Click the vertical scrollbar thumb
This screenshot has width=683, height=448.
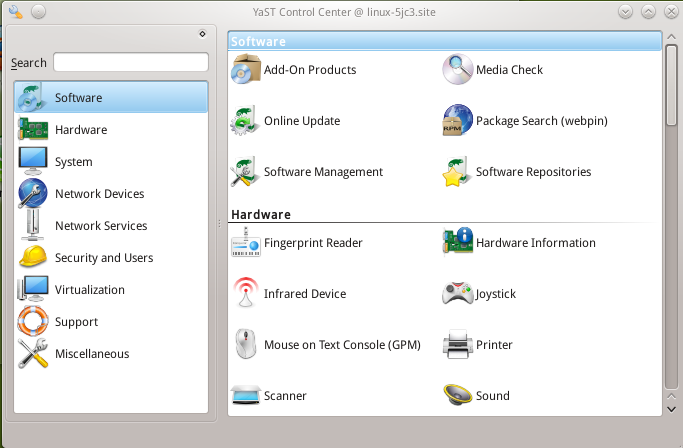[x=671, y=85]
